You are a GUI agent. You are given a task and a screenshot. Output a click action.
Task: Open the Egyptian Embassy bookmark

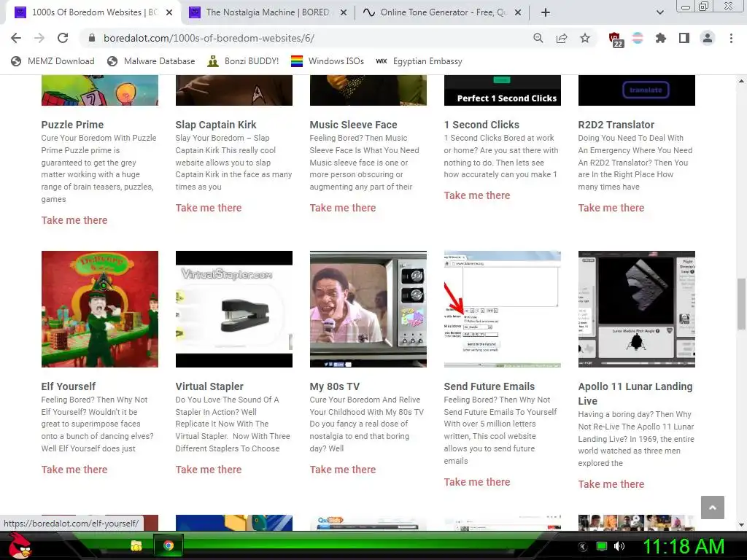tap(419, 61)
